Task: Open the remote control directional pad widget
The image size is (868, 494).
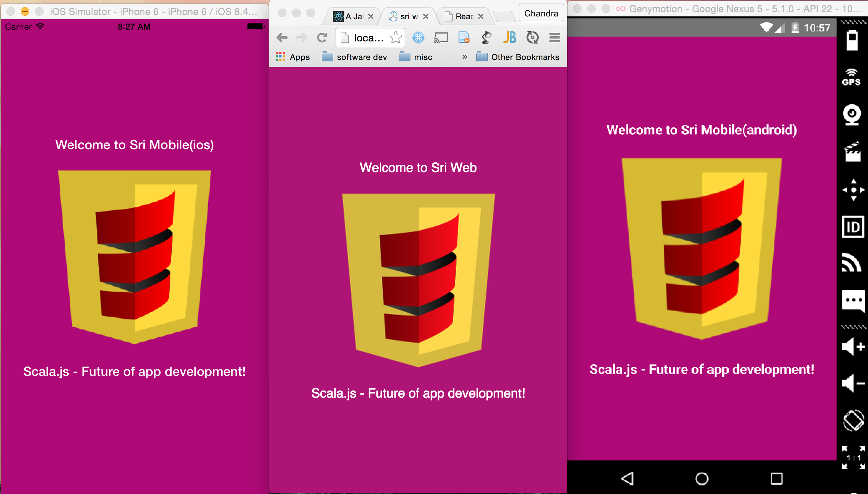Action: pyautogui.click(x=853, y=190)
